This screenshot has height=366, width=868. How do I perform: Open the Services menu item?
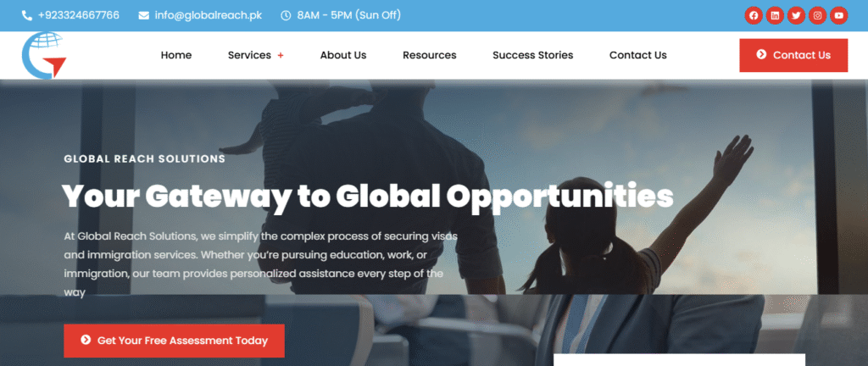coord(250,55)
